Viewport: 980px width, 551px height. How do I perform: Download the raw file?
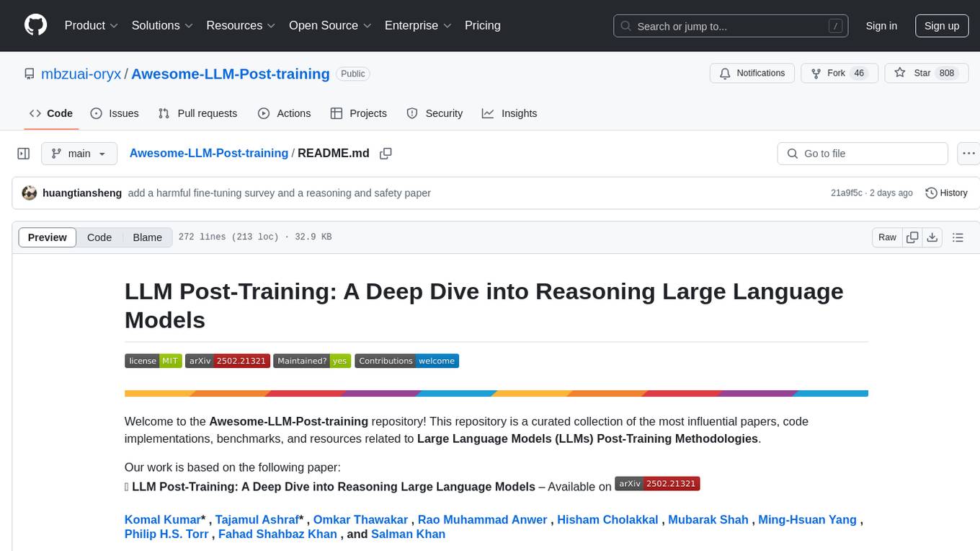pyautogui.click(x=932, y=237)
